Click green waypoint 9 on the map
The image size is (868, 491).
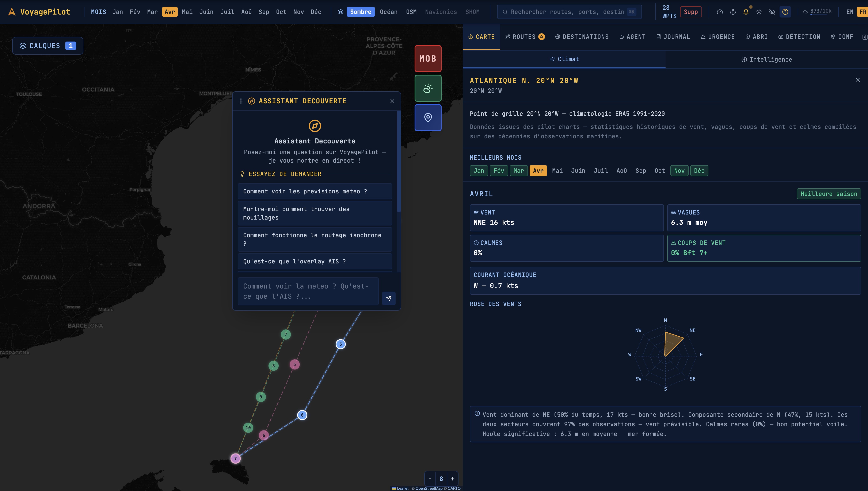click(260, 397)
